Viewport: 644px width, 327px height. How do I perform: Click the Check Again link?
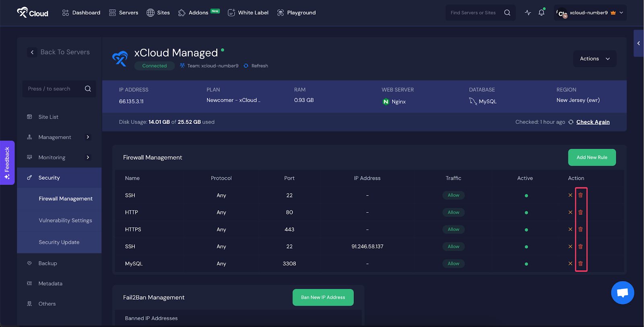click(593, 122)
